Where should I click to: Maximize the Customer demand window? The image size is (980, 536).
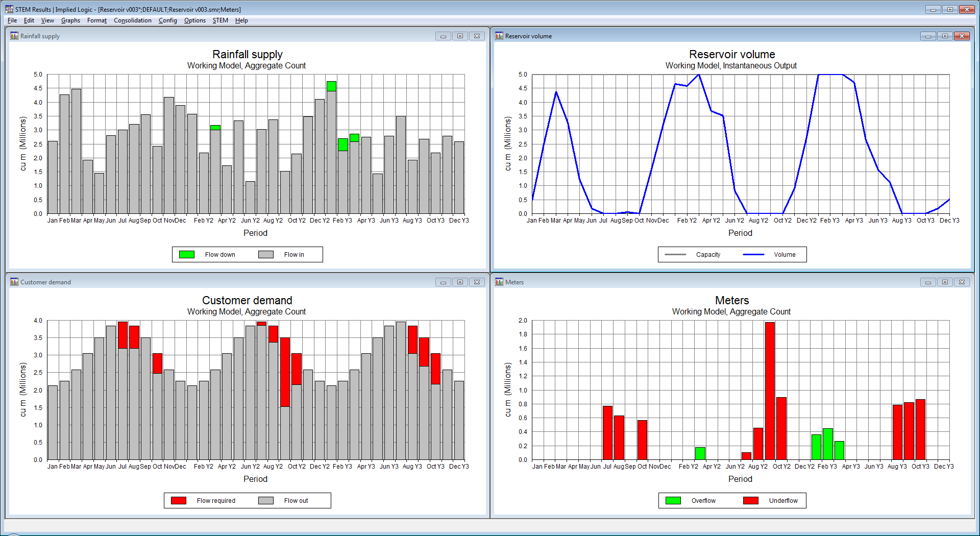pyautogui.click(x=460, y=282)
